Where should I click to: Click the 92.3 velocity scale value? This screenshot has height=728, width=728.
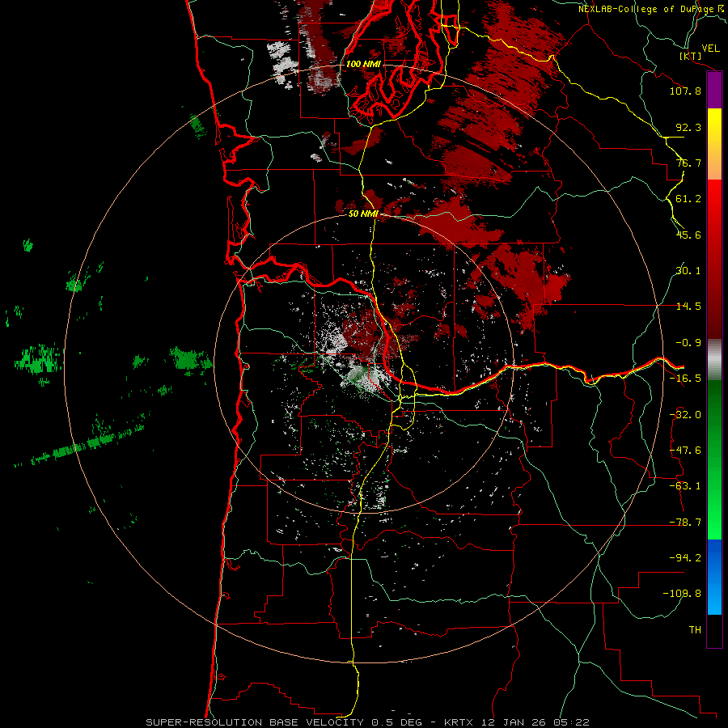(688, 127)
